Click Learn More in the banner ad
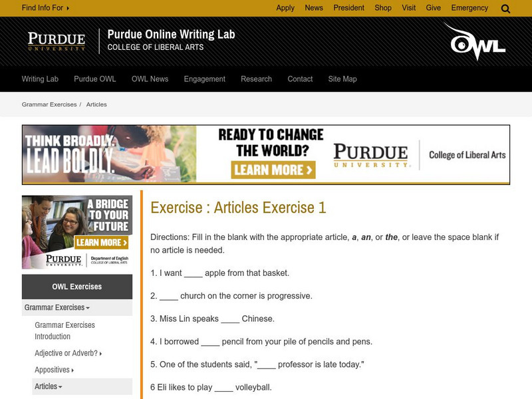532x399 pixels. point(273,170)
